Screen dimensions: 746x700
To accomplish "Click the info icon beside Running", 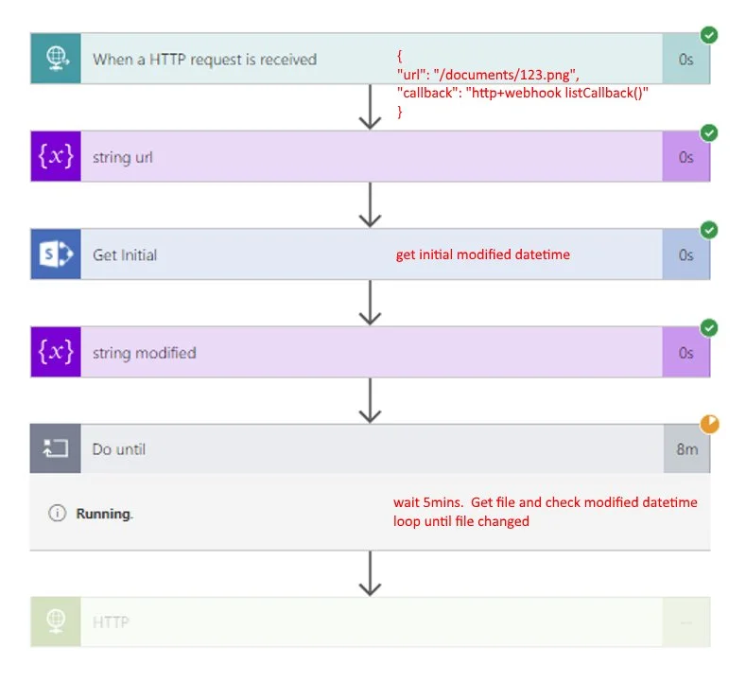I will [x=58, y=514].
